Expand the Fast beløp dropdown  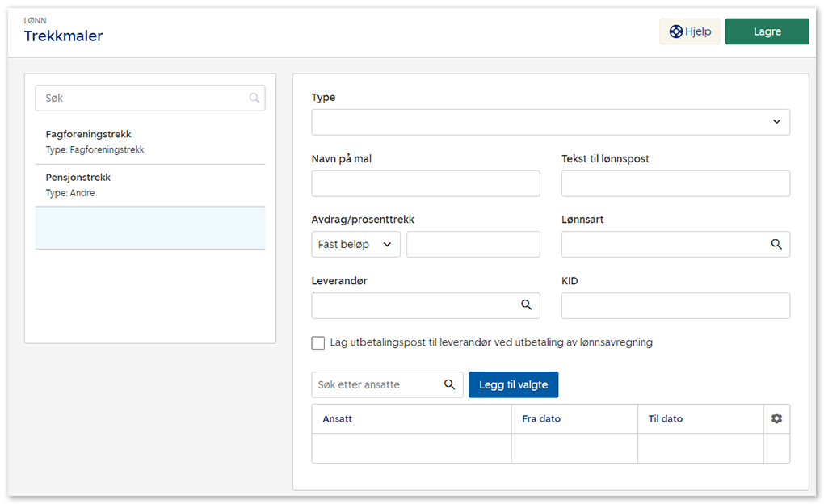tap(355, 244)
